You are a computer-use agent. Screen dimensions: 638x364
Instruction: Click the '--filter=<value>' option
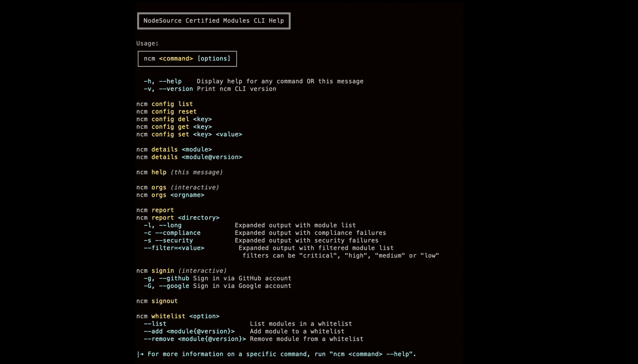point(174,248)
